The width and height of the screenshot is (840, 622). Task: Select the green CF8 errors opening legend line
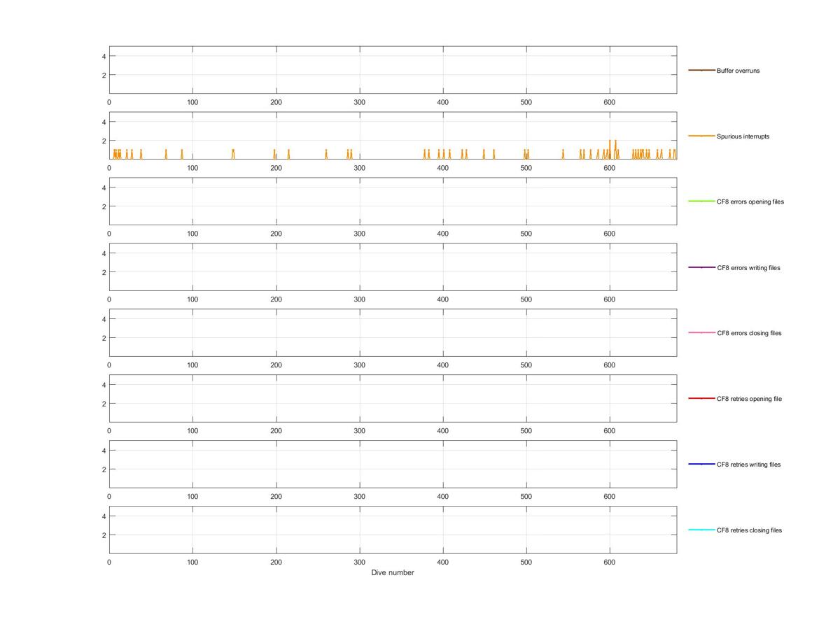(701, 202)
